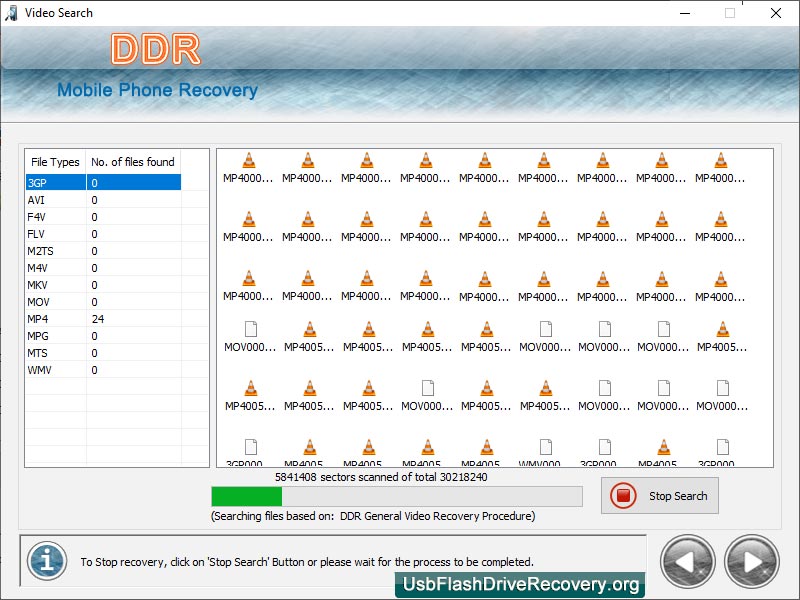Go to the previous step with back arrow
Screen dimensions: 800x600
[687, 562]
